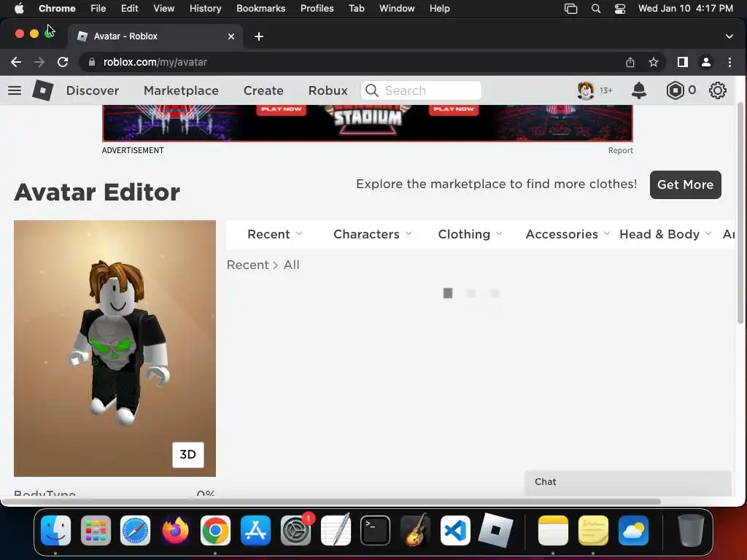747x560 pixels.
Task: Open the tab search dropdown arrow
Action: [729, 36]
